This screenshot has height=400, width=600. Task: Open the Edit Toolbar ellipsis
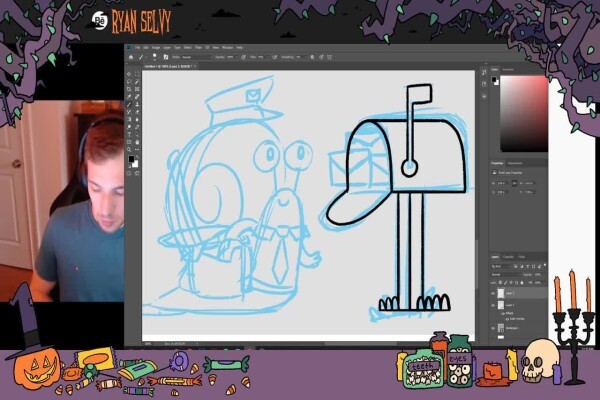[x=137, y=150]
